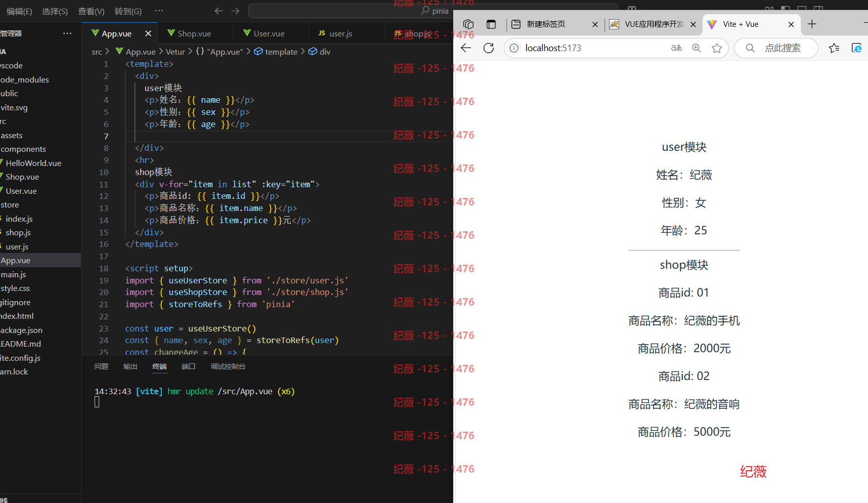Open HelloWorld.vue in the explorer
Screen dimensions: 868x503
[x=33, y=163]
